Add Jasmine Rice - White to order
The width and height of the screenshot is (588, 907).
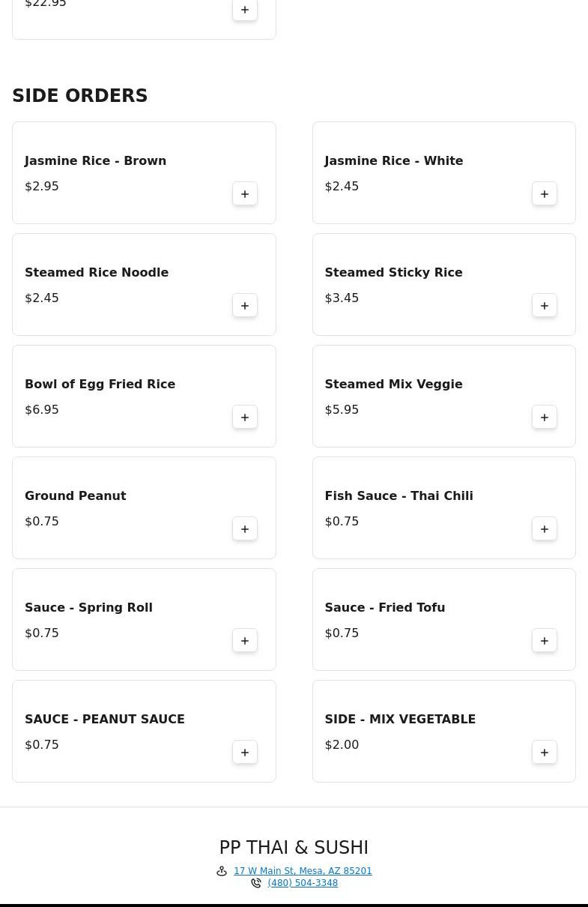click(545, 194)
